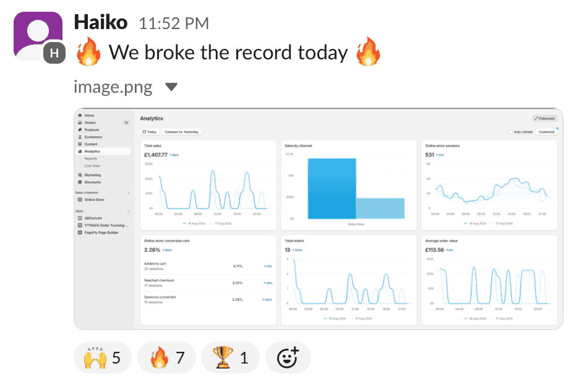This screenshot has width=579, height=392.
Task: Click the Online Store channel icon
Action: click(x=80, y=200)
